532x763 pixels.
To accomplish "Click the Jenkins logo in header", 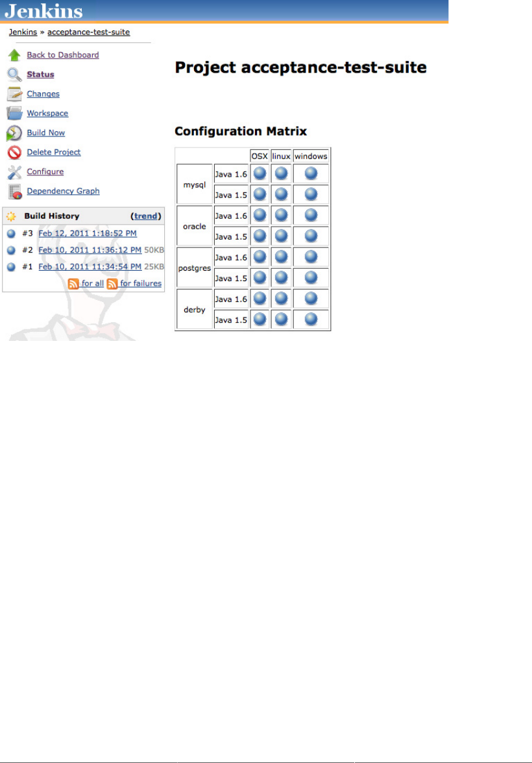I will (x=43, y=10).
